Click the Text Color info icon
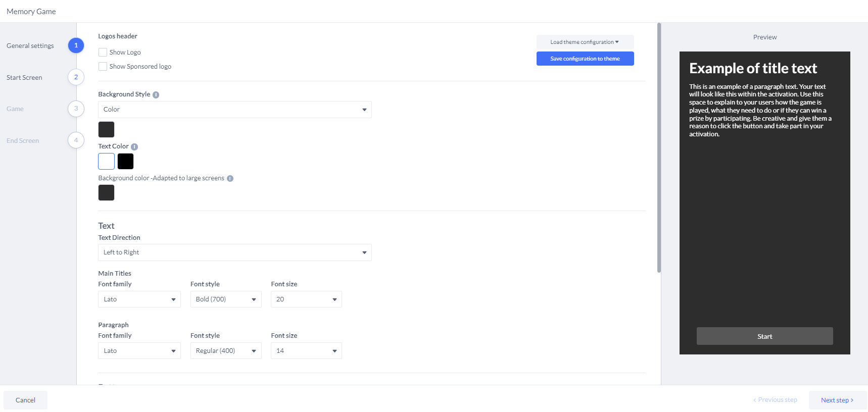 pos(134,147)
